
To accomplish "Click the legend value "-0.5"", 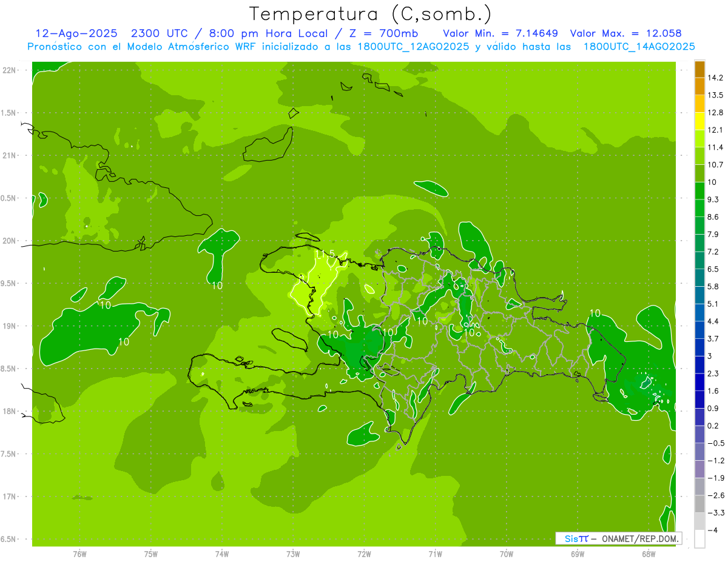I will pyautogui.click(x=716, y=443).
